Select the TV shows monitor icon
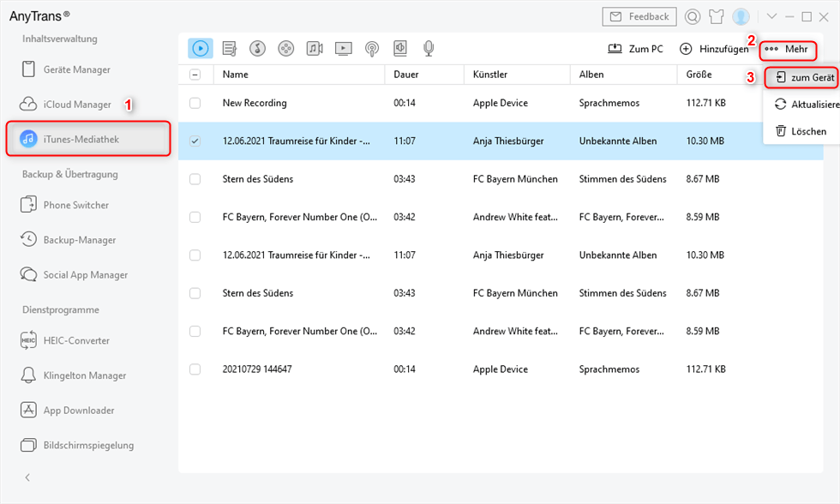 (343, 49)
